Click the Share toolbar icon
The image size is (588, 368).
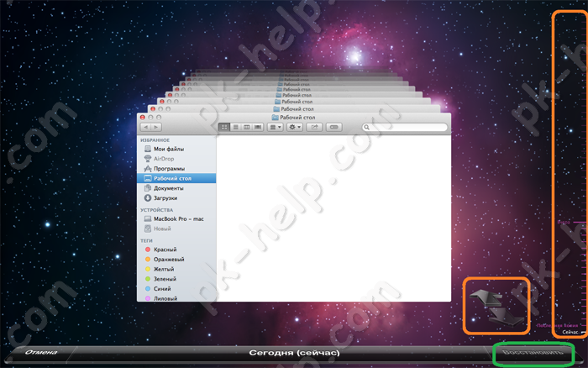pos(314,128)
